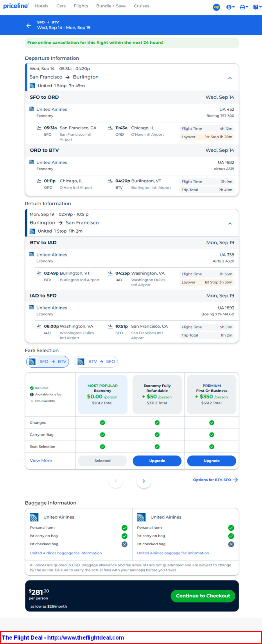262x644 pixels.
Task: Open the Hotels tab
Action: pyautogui.click(x=41, y=6)
